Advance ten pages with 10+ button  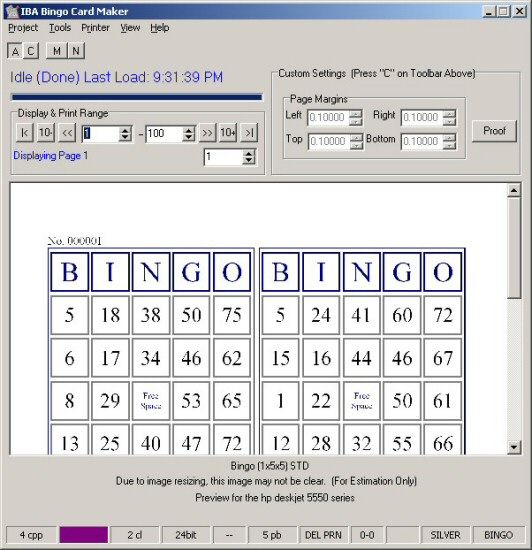click(x=228, y=133)
